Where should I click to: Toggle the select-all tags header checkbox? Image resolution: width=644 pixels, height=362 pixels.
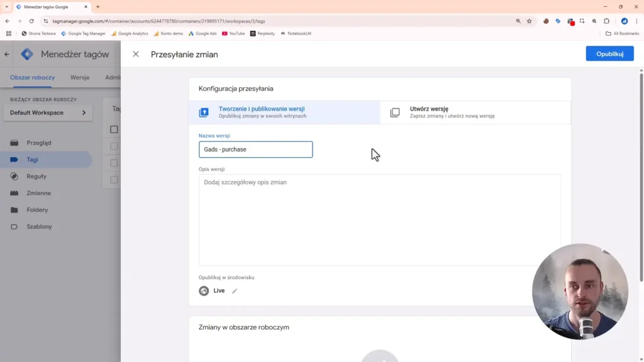[114, 129]
